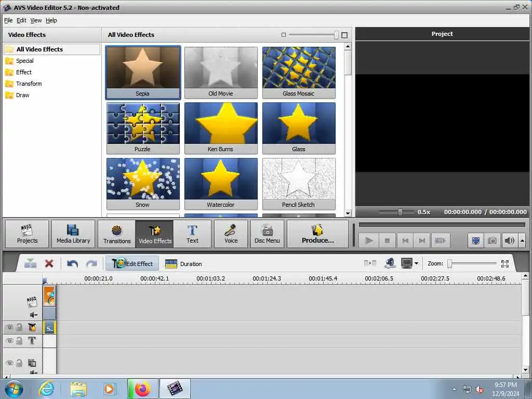This screenshot has width=532, height=399.
Task: Open Internet Explorer from taskbar
Action: pyautogui.click(x=46, y=389)
